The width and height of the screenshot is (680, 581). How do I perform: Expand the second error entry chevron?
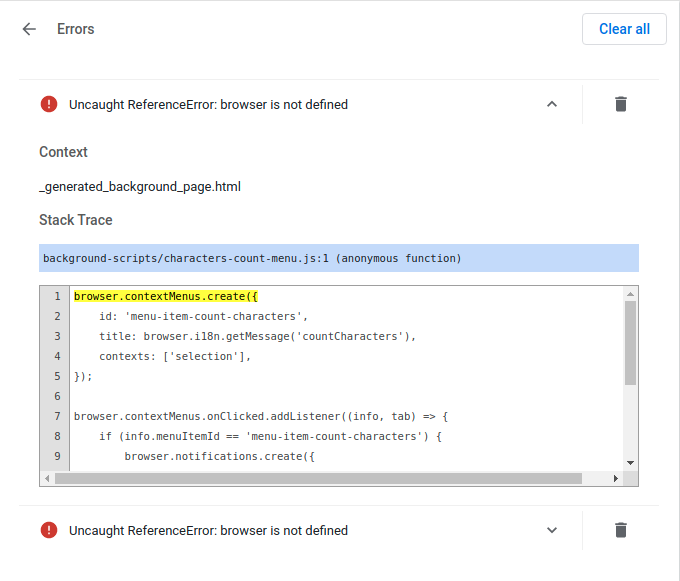pos(552,530)
